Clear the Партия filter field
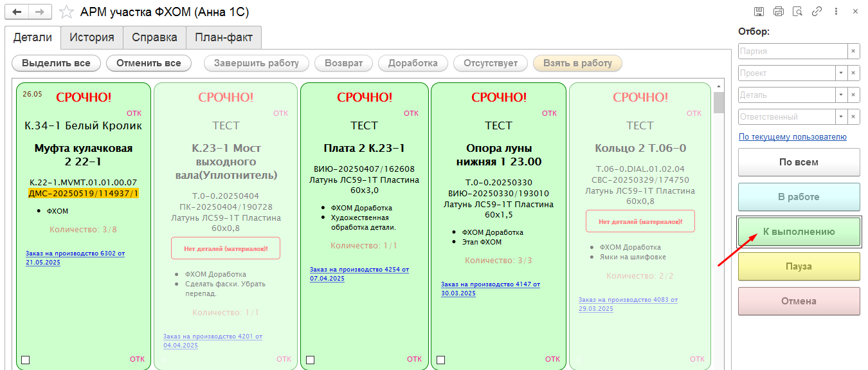868x370 pixels. [854, 51]
